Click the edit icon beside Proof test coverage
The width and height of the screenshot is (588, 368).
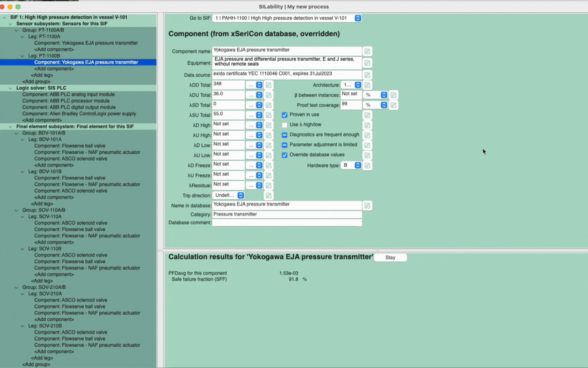coord(393,105)
